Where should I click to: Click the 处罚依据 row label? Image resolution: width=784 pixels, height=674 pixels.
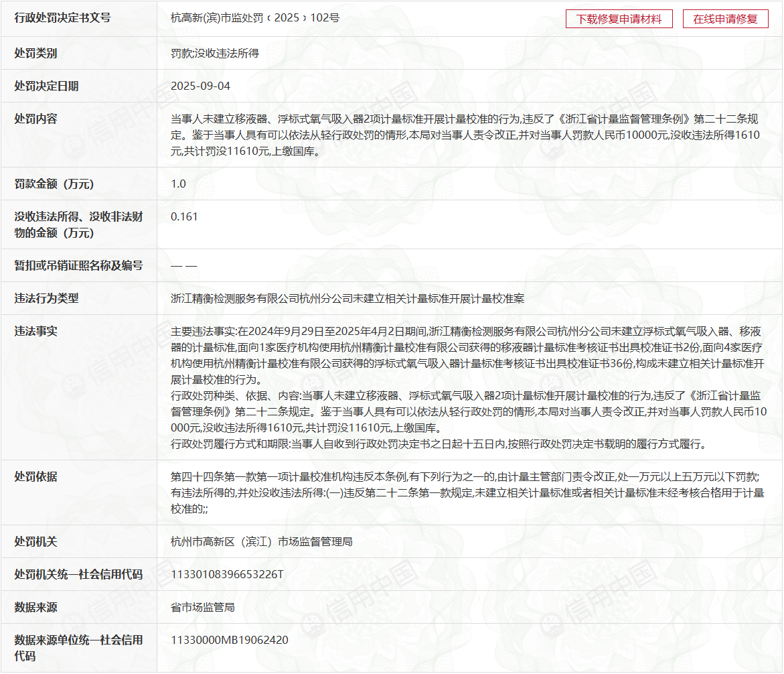pyautogui.click(x=36, y=476)
